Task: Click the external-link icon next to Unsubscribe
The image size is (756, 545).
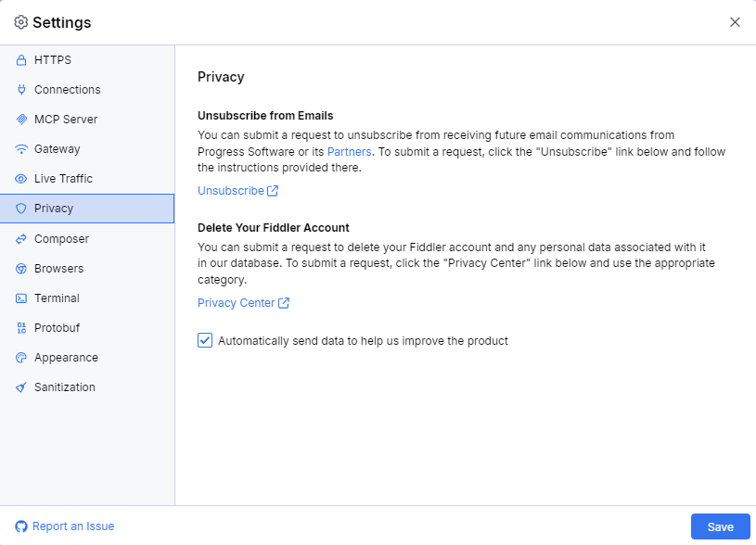Action: pos(271,190)
